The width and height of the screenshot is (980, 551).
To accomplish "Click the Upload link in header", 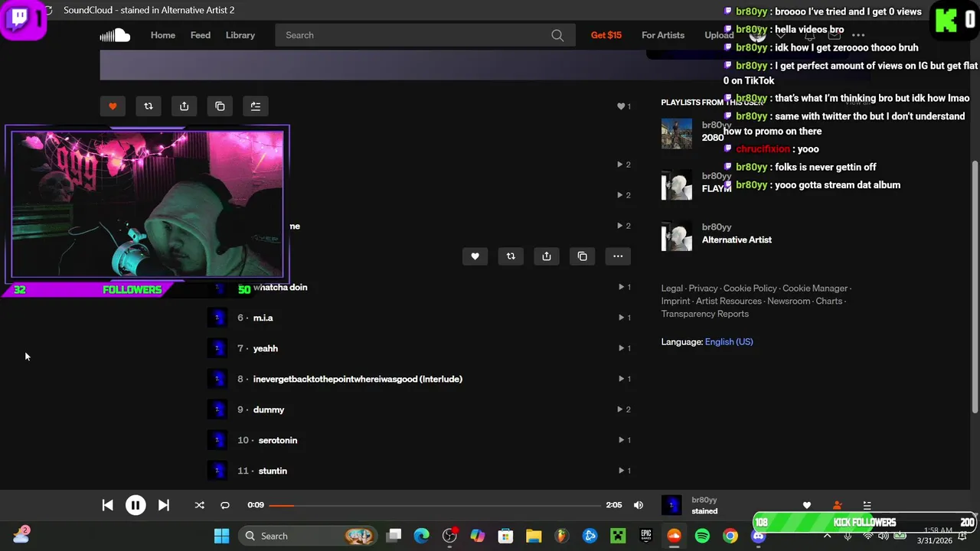I will click(x=719, y=35).
